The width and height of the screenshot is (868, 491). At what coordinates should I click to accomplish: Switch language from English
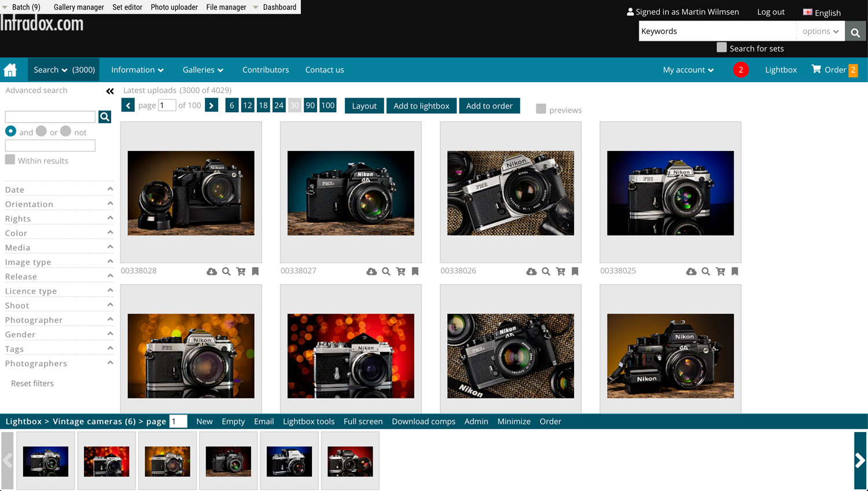click(822, 12)
